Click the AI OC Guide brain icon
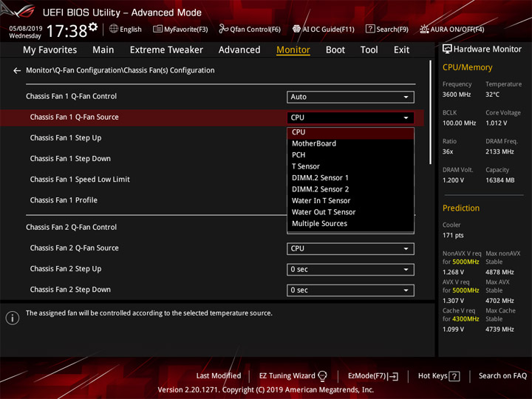The height and width of the screenshot is (399, 532). pos(296,29)
